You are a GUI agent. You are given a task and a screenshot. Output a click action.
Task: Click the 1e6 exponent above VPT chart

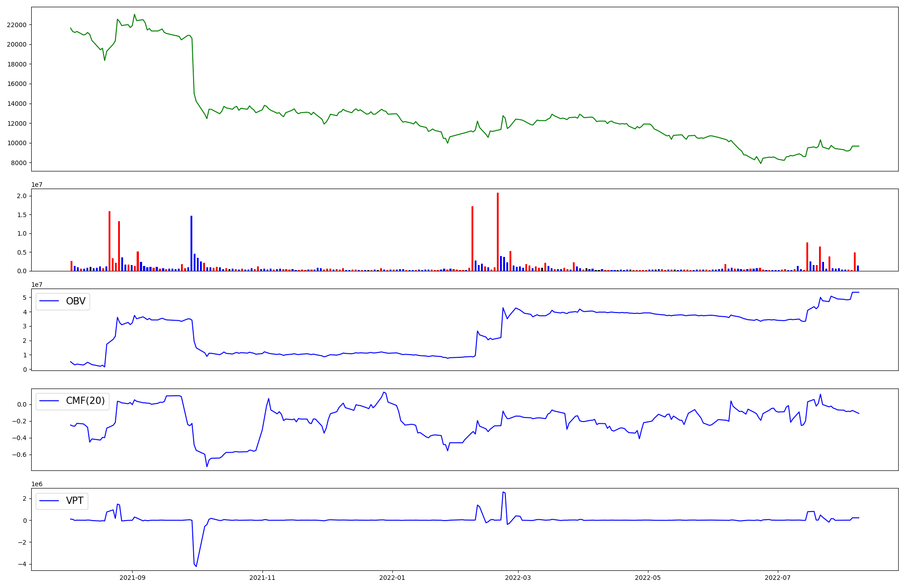point(37,484)
